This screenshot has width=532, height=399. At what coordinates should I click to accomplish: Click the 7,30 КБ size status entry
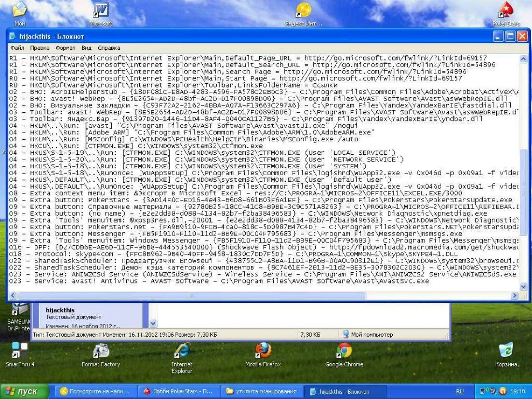(x=310, y=335)
